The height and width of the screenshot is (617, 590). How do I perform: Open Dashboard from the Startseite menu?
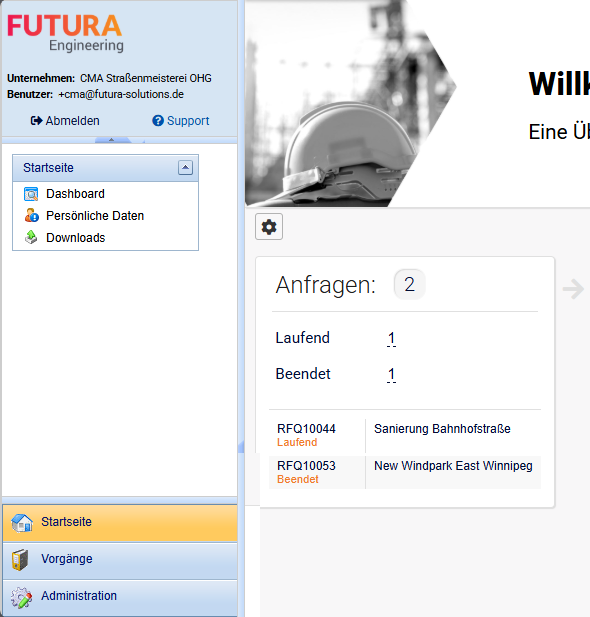(x=75, y=194)
